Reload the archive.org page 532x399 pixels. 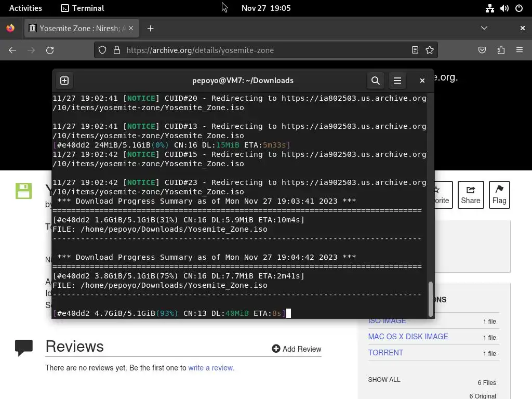[x=50, y=50]
